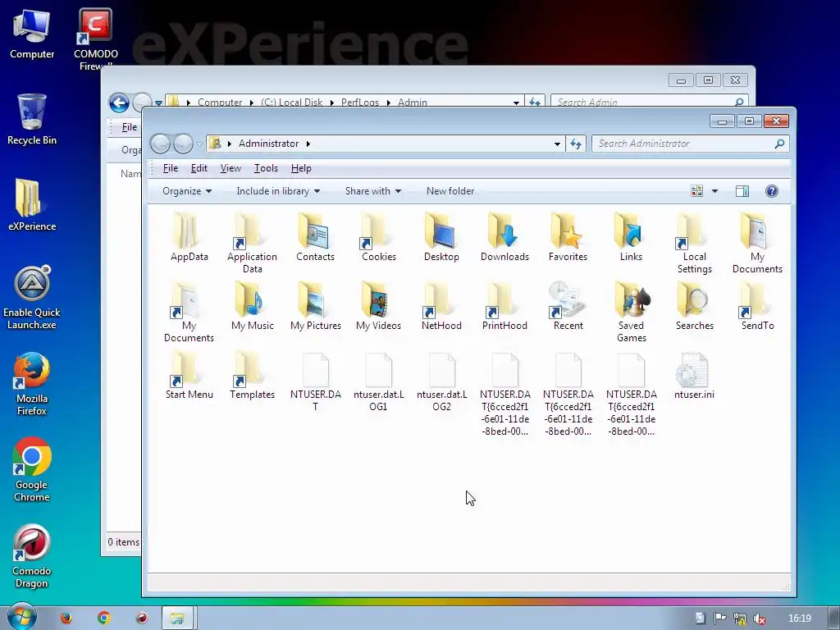840x630 pixels.
Task: Open the Start menu orb
Action: [22, 616]
